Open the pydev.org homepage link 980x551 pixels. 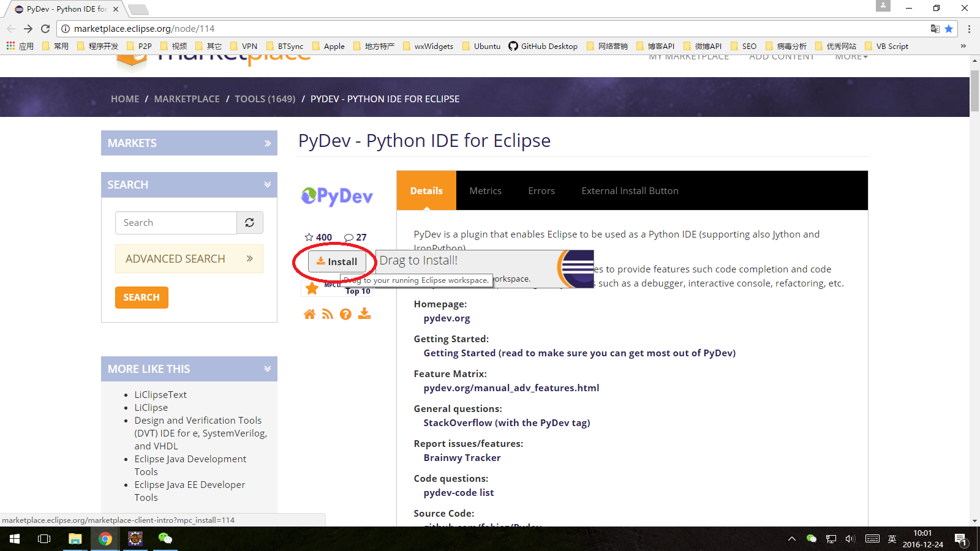click(x=447, y=318)
